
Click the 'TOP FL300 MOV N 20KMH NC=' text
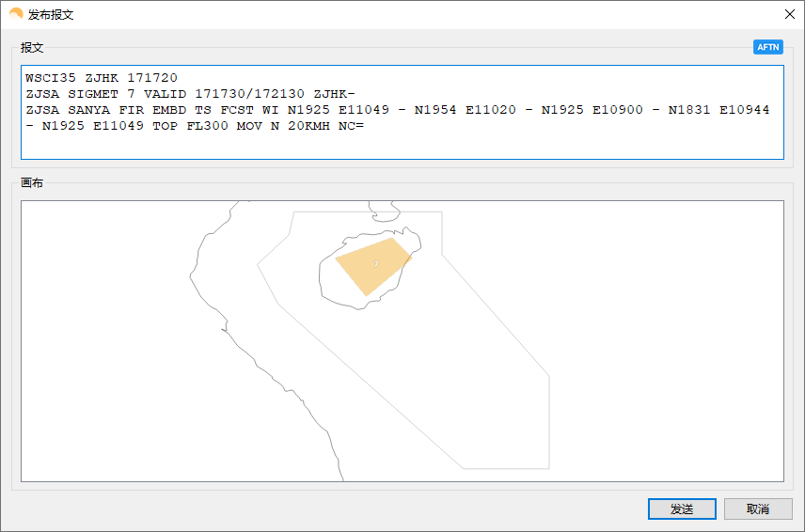259,126
